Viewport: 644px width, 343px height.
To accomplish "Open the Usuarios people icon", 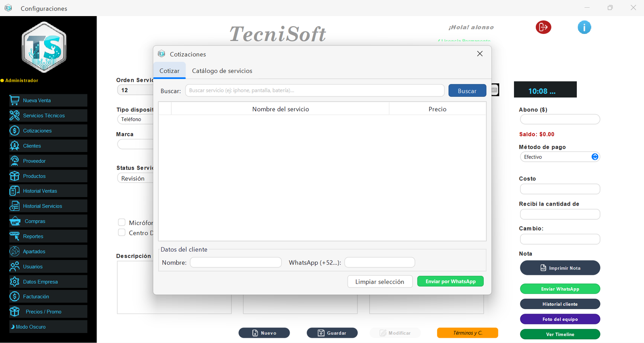I will [x=14, y=266].
